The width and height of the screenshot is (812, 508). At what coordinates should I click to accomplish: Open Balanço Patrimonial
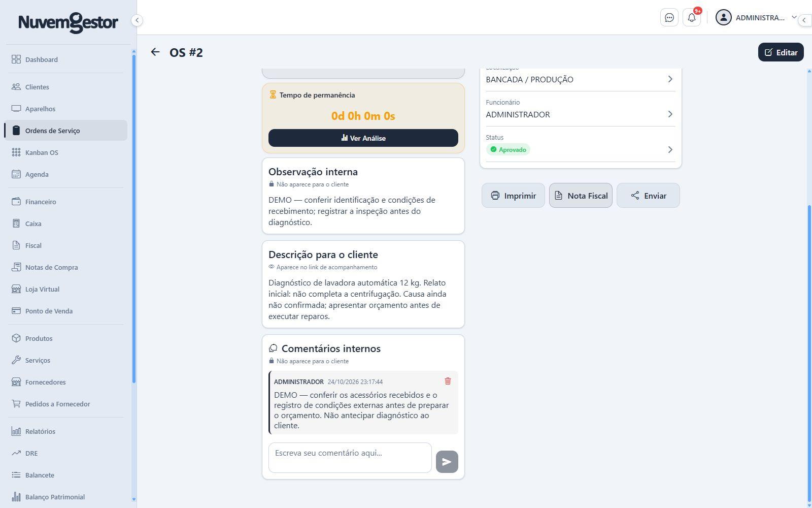65,497
